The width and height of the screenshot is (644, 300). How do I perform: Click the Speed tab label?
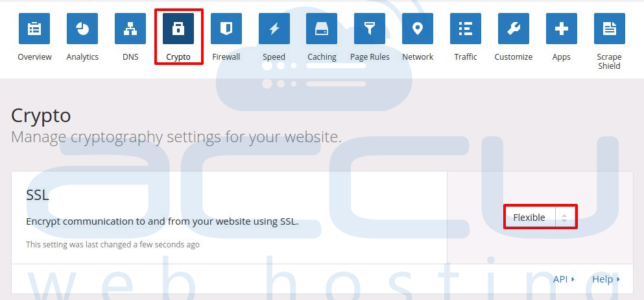tap(274, 57)
